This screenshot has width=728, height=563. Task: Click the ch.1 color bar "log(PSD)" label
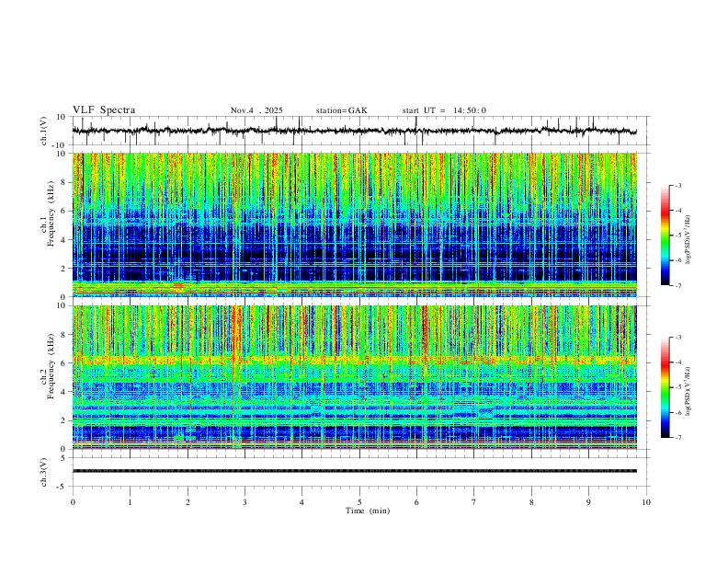click(688, 239)
